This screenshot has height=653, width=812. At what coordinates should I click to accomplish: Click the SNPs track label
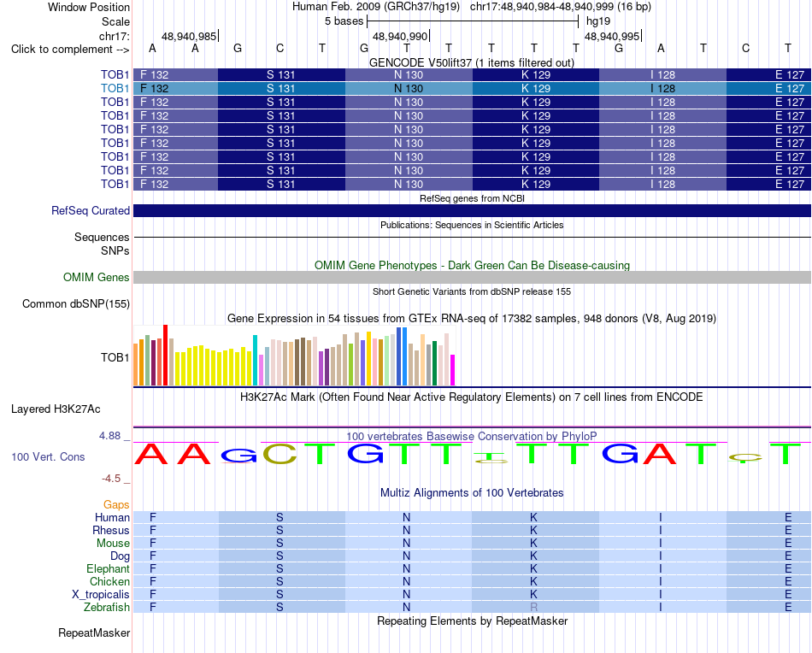point(115,250)
